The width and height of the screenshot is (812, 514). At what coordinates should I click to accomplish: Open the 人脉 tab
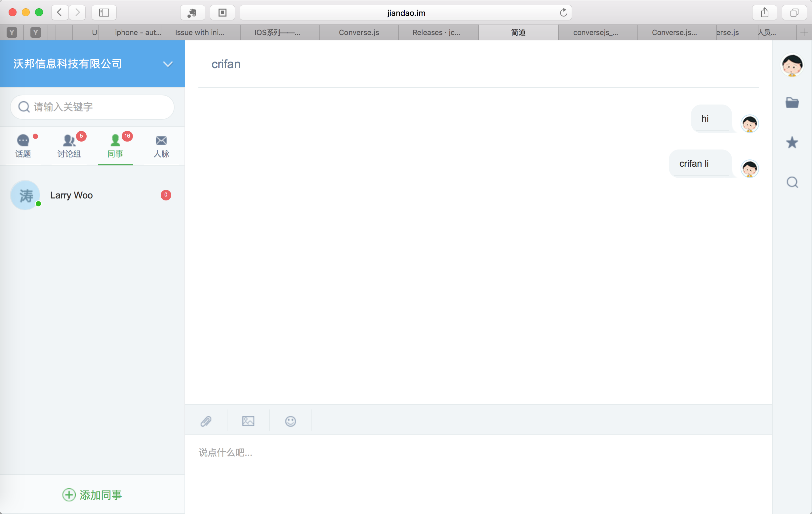pos(161,146)
